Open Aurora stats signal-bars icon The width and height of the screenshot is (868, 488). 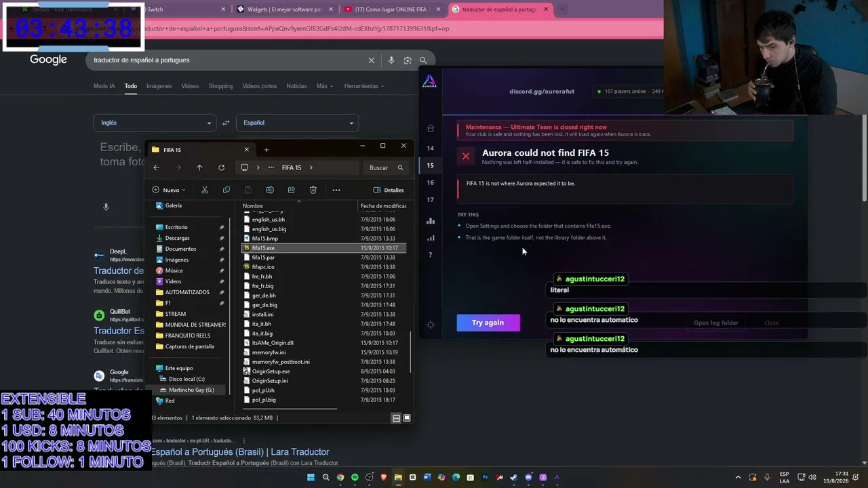pyautogui.click(x=430, y=238)
